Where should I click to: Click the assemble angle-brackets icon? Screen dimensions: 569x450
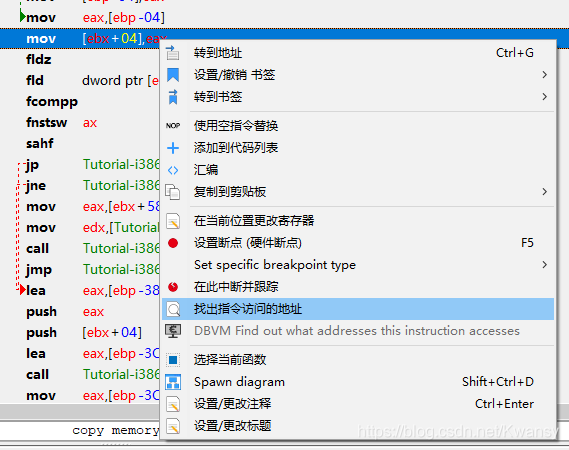click(x=173, y=170)
